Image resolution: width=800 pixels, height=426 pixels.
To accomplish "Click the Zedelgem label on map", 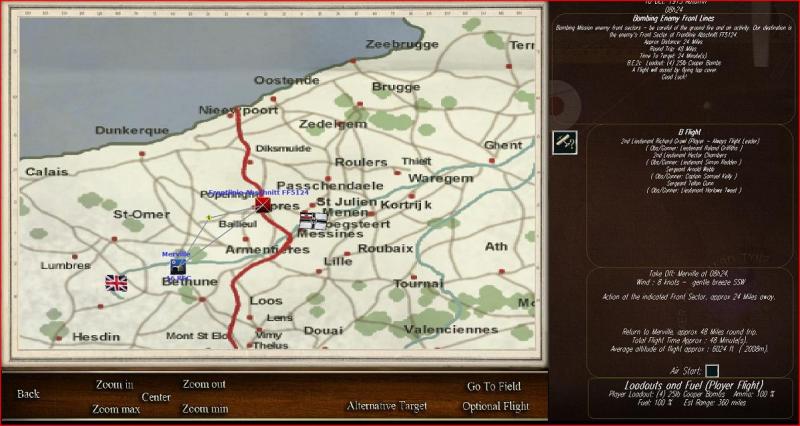I will click(x=333, y=124).
